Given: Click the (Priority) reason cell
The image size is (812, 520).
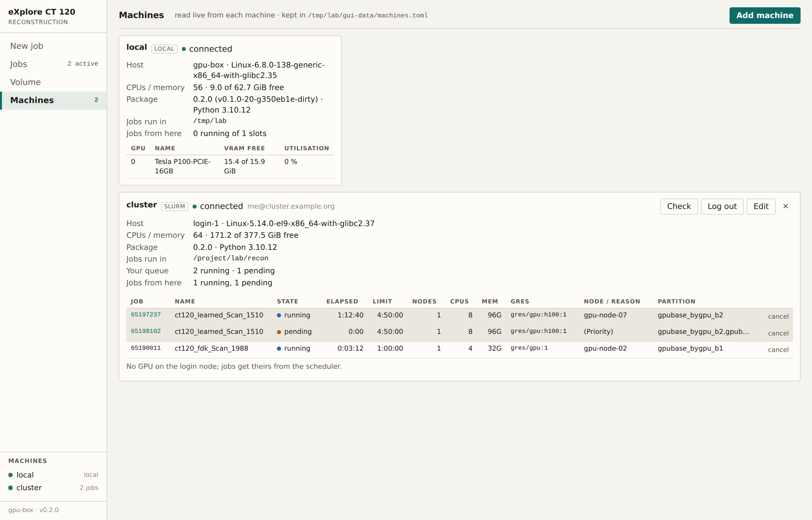Looking at the screenshot, I should tap(598, 332).
